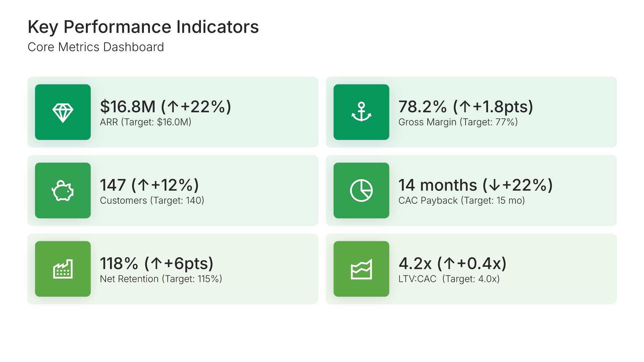Click CAC Payback Target 15 mo label
The width and height of the screenshot is (644, 362).
click(462, 200)
